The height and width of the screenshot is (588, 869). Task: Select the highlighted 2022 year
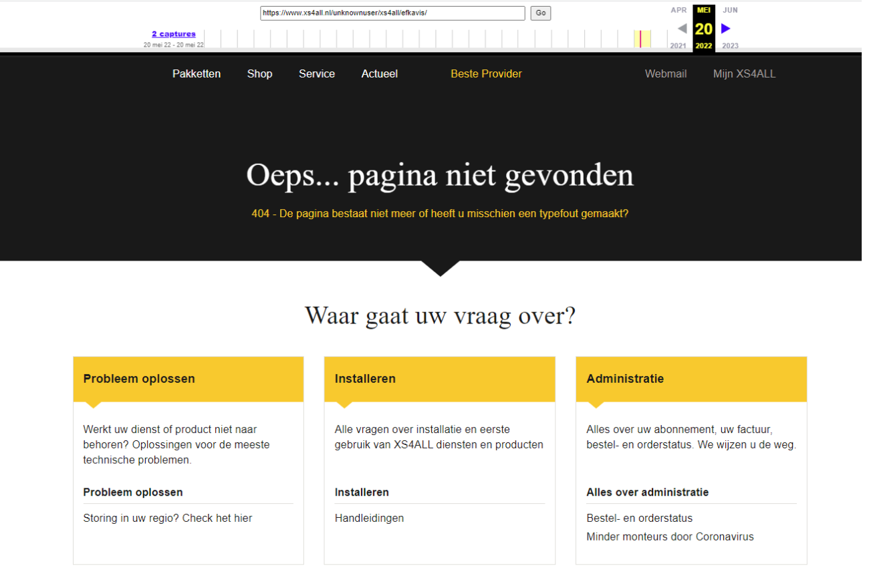pos(704,46)
